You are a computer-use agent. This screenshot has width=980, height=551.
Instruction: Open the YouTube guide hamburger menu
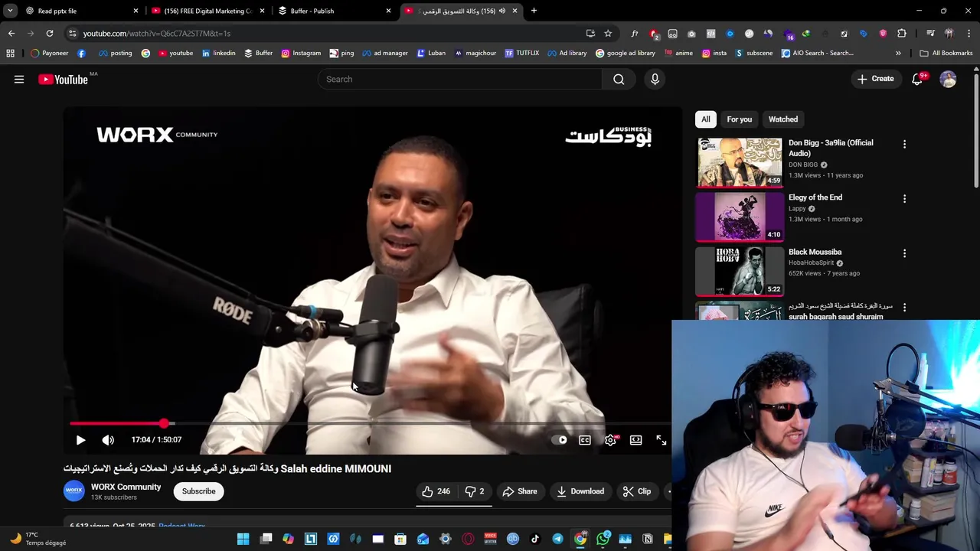19,79
